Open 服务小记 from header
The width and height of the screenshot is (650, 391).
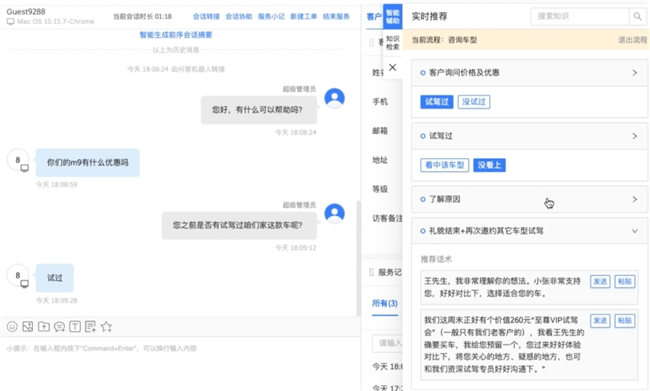271,17
